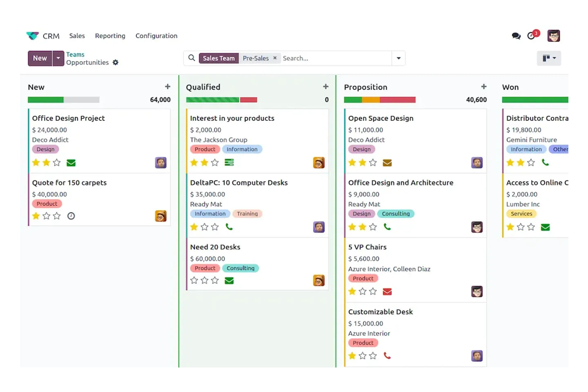Toggle first priority star on DeltaPC card

pyautogui.click(x=194, y=227)
